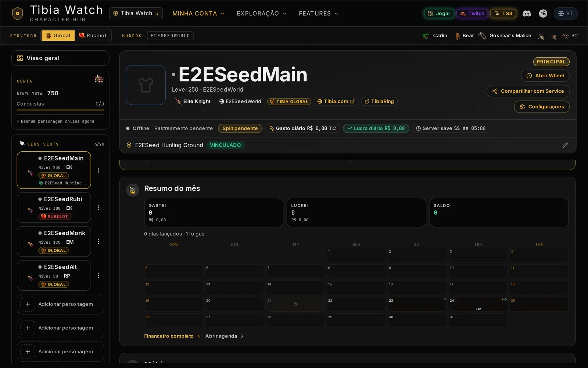Click the E2ESeedMonk outfit sprite in slots
Screen dimensions: 588x368
31,244
